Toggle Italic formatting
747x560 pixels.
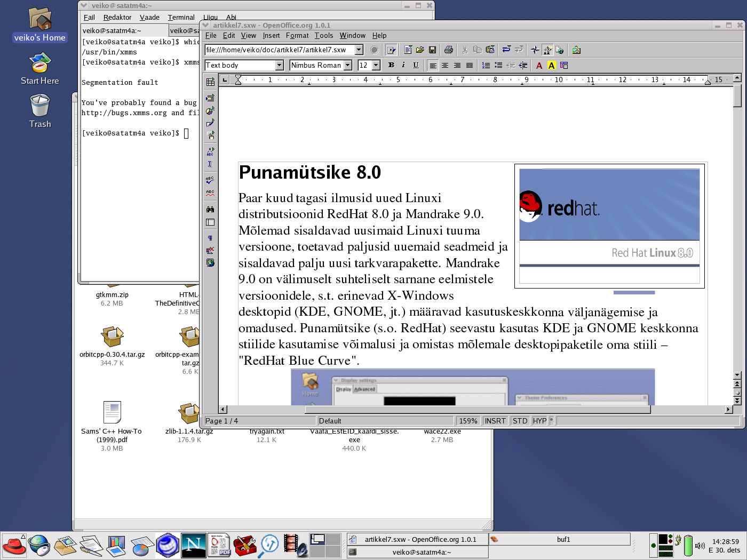[x=403, y=65]
